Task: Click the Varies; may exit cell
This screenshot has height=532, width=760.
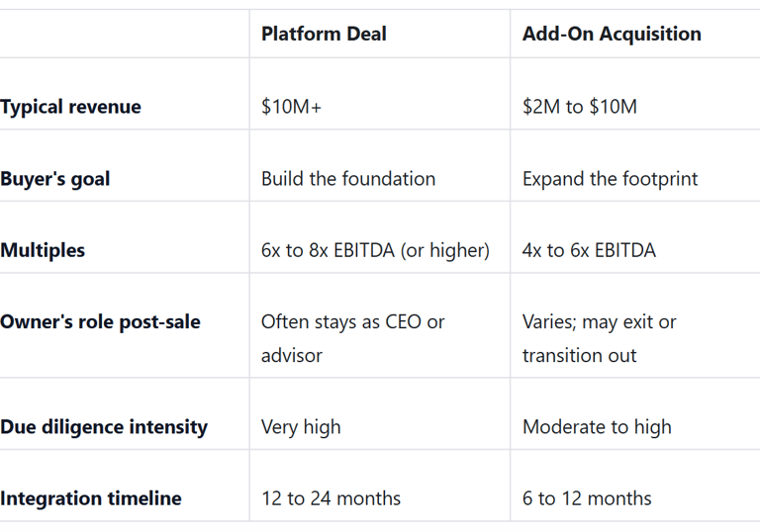Action: coord(599,338)
